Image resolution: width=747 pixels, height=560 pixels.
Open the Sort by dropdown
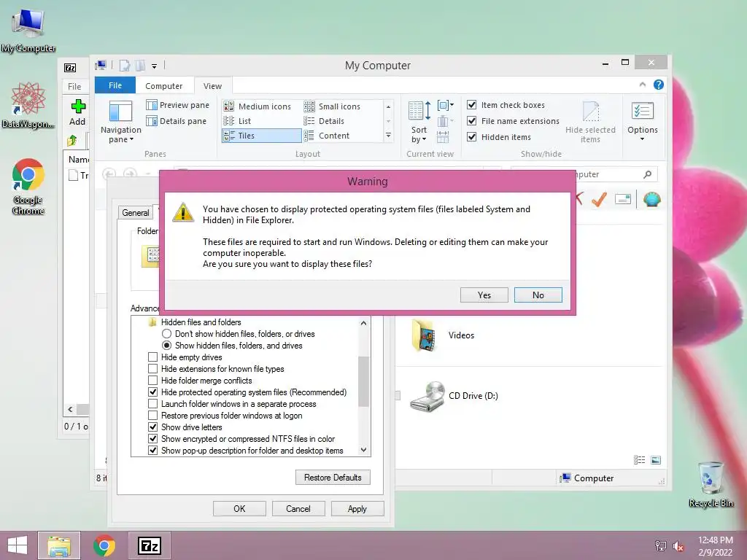click(419, 135)
